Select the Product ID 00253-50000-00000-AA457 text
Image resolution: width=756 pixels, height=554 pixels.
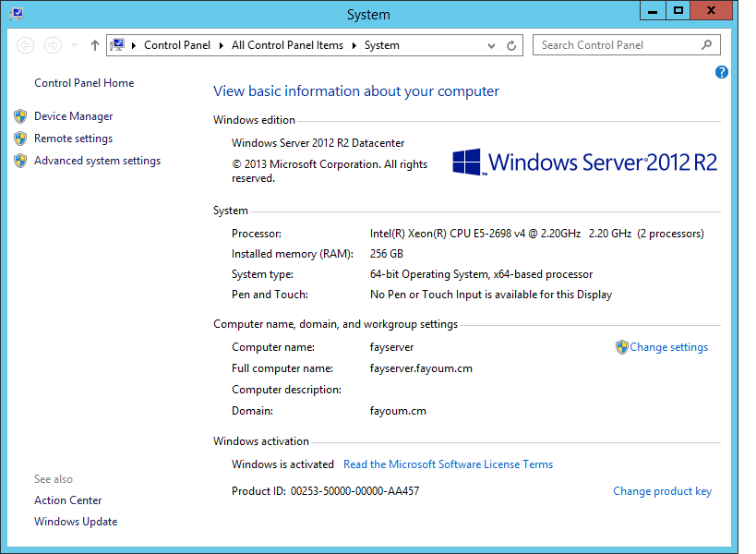[354, 491]
